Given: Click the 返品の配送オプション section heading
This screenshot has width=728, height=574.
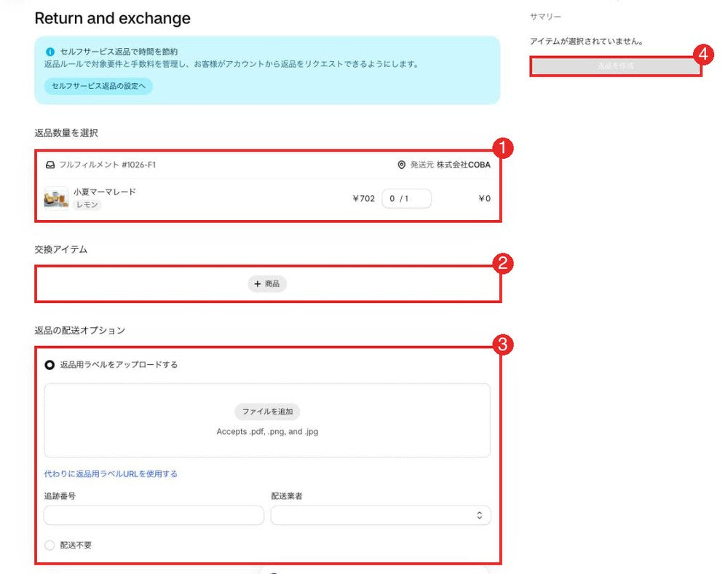Looking at the screenshot, I should (80, 330).
